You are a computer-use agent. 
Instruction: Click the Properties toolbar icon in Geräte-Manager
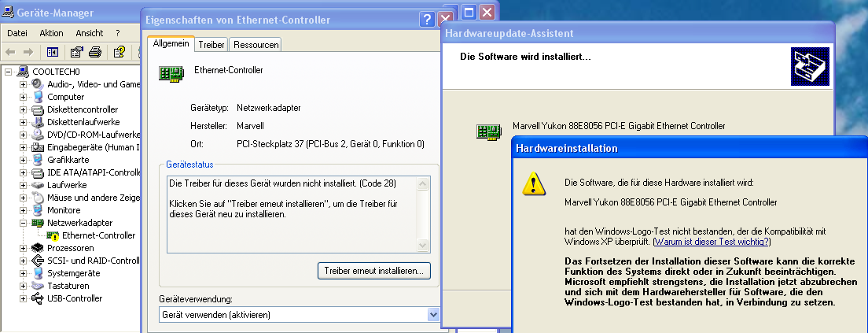(x=76, y=53)
